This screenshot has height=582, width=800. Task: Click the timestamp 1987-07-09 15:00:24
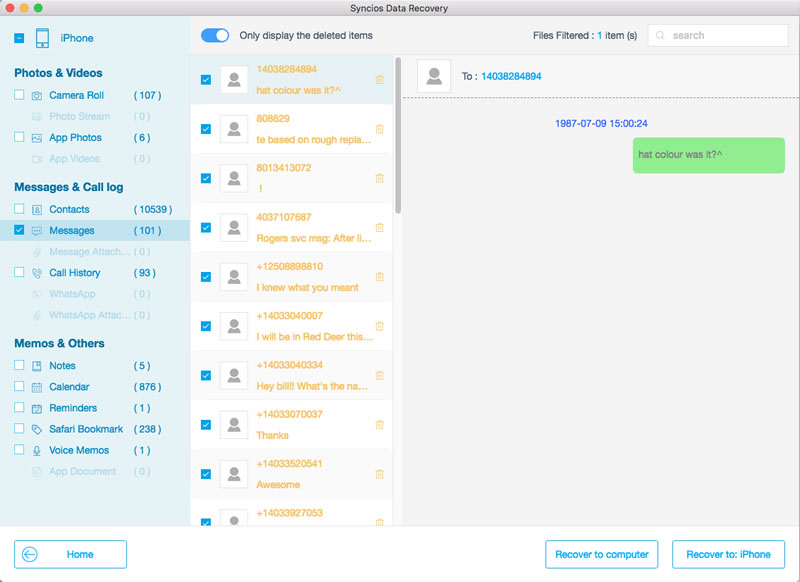(601, 123)
